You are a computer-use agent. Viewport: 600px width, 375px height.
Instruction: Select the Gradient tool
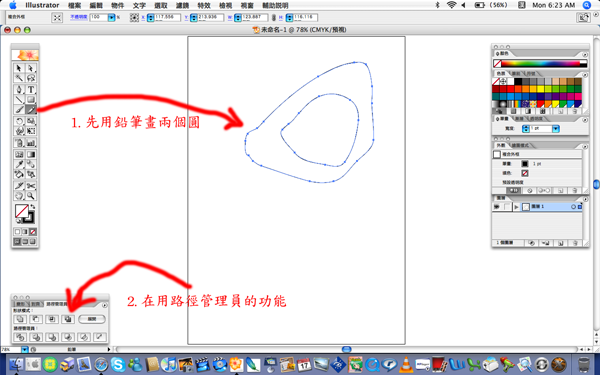click(x=31, y=155)
